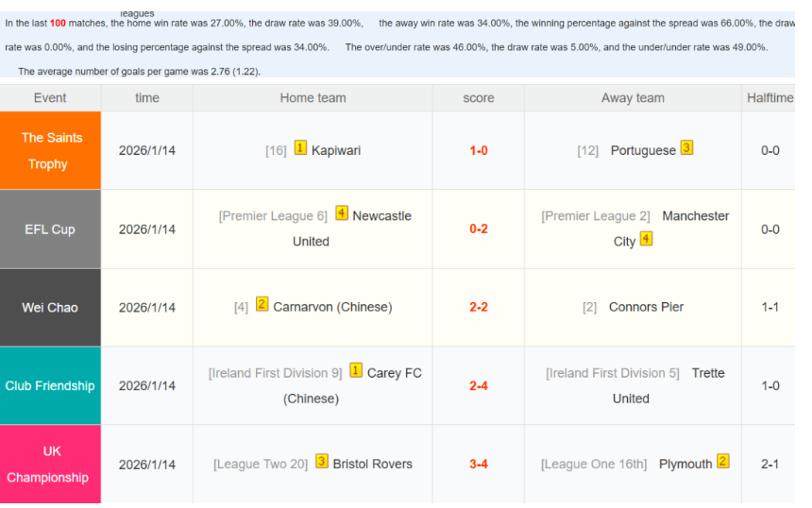812x508 pixels.
Task: Click the Away team column header
Action: tap(633, 98)
